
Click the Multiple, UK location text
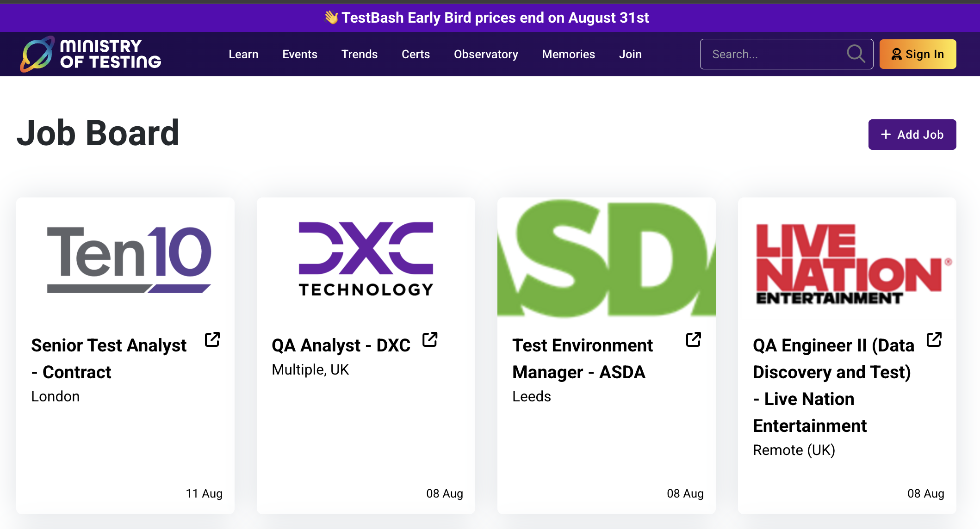click(x=310, y=369)
